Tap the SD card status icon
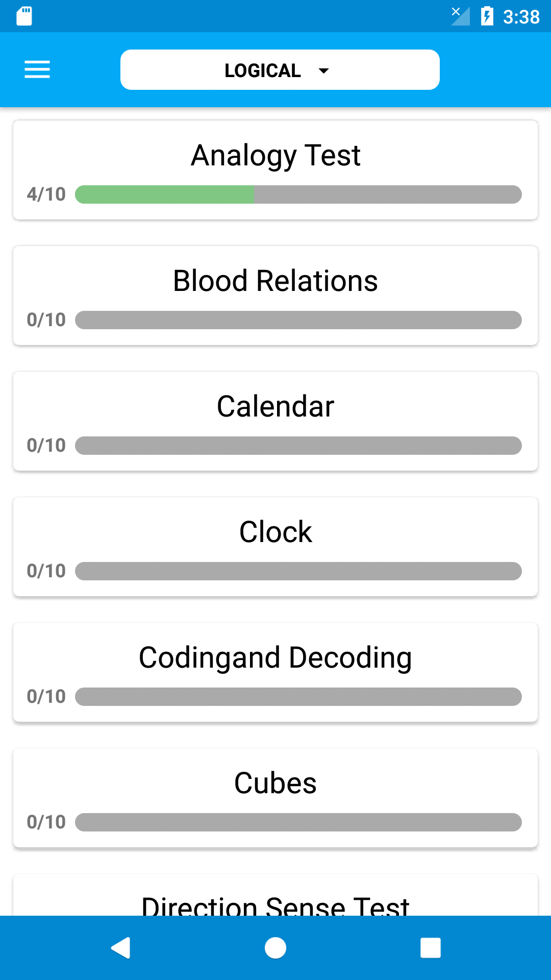The image size is (551, 980). tap(24, 16)
